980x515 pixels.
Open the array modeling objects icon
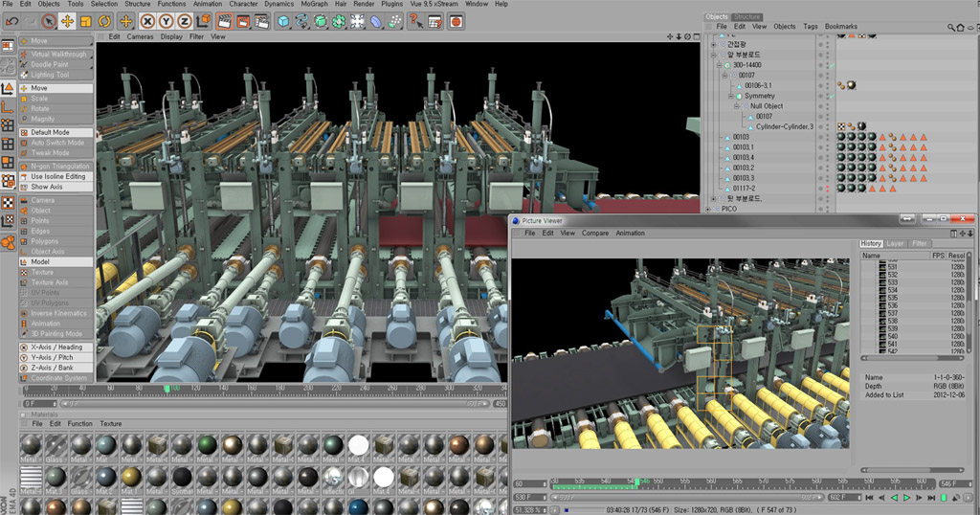point(339,21)
